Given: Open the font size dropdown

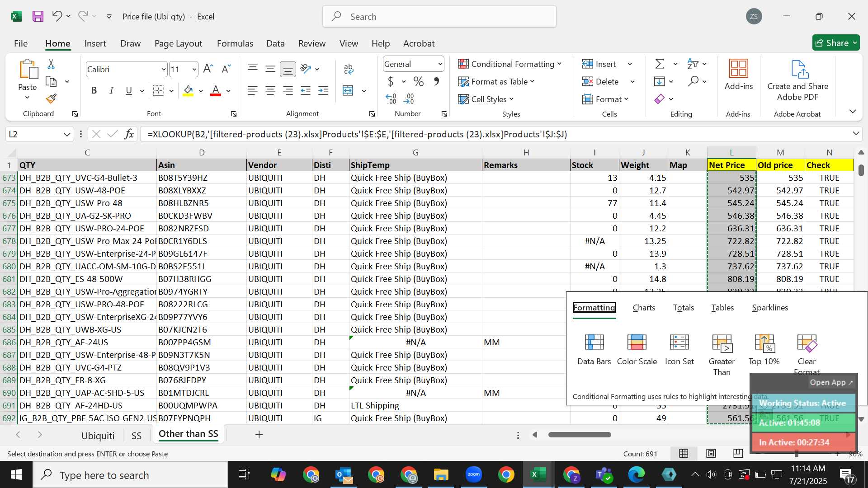Looking at the screenshot, I should (x=194, y=69).
